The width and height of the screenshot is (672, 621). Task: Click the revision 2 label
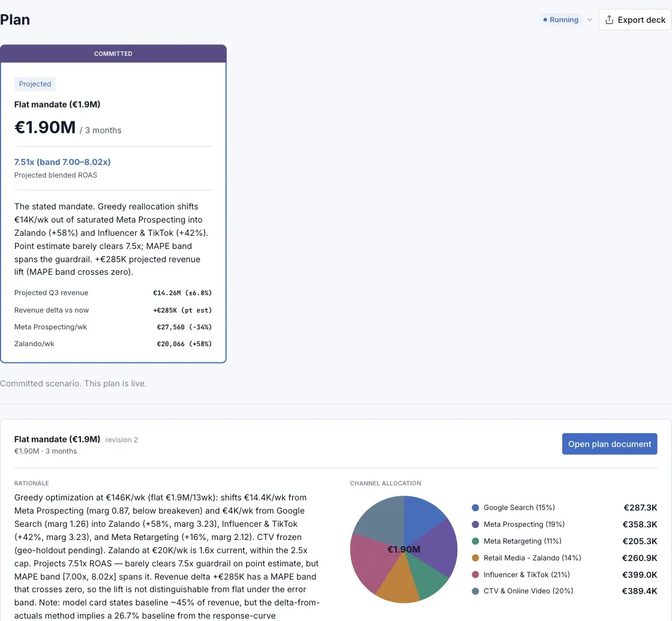pos(121,440)
